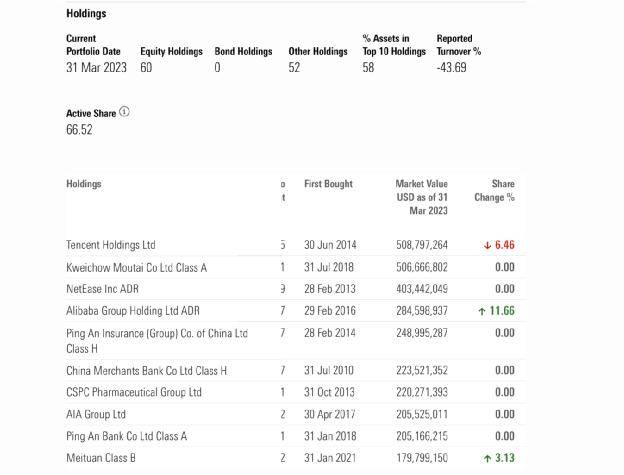Open Kweichow Moutai Co Ltd Class A
Viewport: 624px width, 475px height.
pos(136,267)
